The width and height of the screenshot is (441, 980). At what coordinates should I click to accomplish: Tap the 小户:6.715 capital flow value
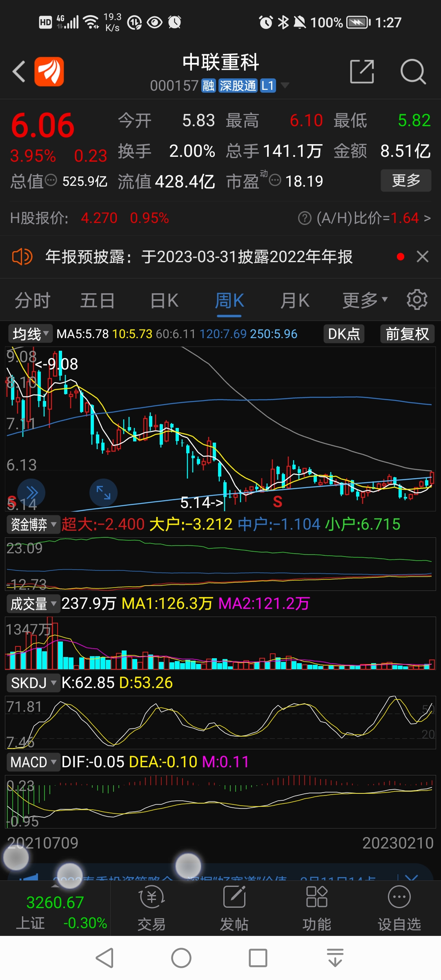[363, 524]
